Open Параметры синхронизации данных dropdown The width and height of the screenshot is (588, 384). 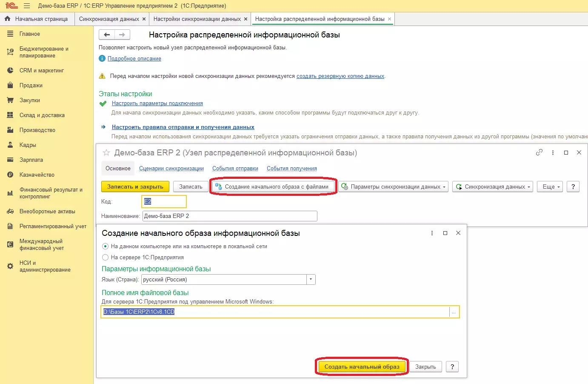coord(394,187)
